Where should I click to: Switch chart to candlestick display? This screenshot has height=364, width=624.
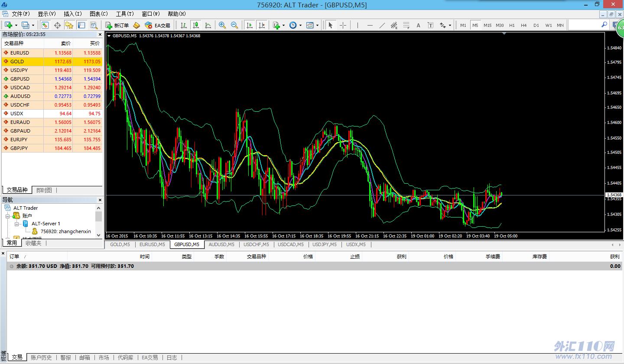point(196,25)
